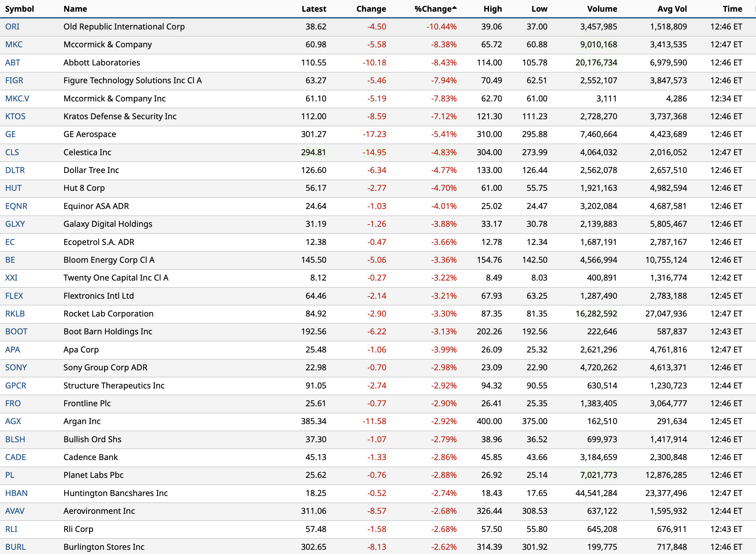The width and height of the screenshot is (756, 554).
Task: Open the AVAV ticker link
Action: (x=15, y=511)
